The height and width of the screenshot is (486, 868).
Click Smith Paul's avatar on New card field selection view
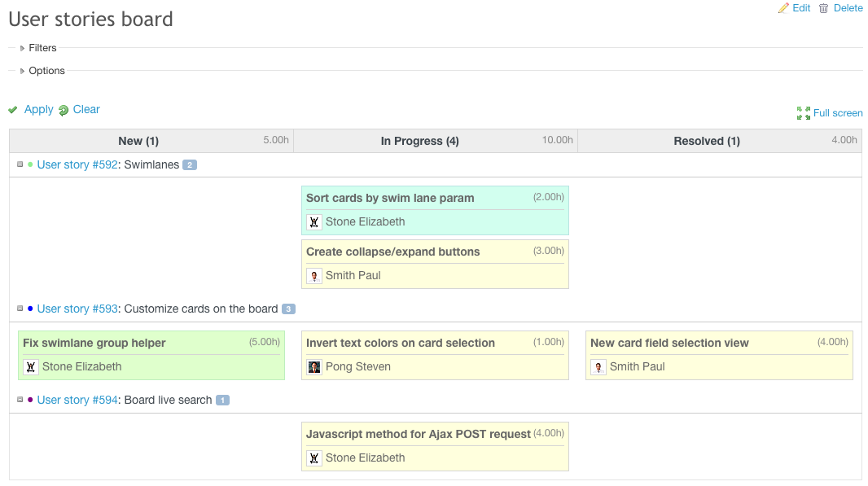pyautogui.click(x=598, y=366)
